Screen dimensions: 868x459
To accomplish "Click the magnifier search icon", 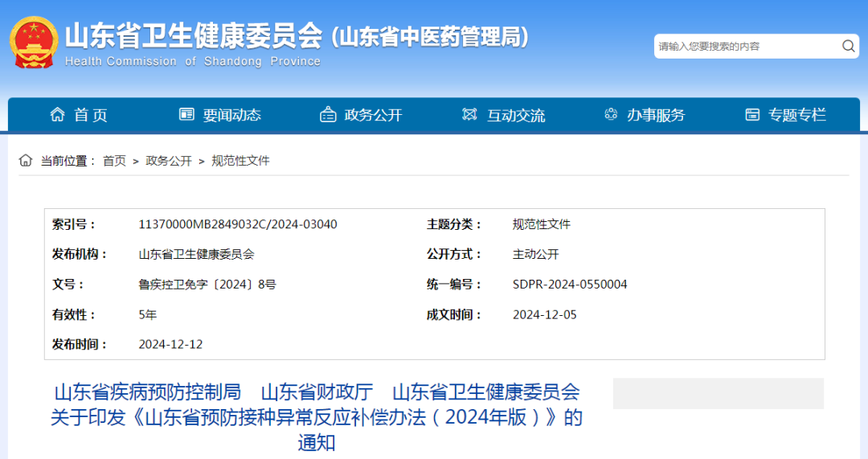I will pos(848,47).
